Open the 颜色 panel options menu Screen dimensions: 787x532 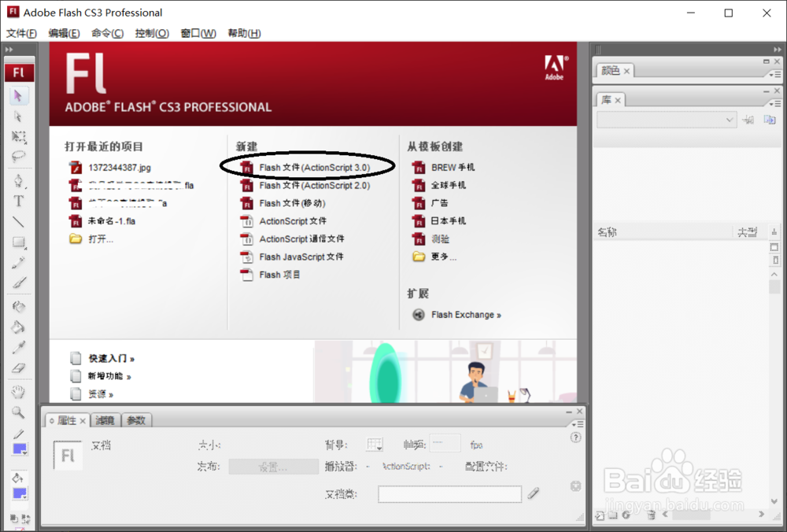coord(775,74)
